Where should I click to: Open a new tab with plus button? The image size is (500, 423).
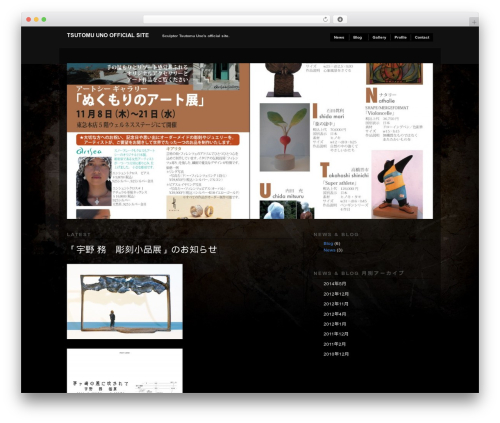coord(474,22)
